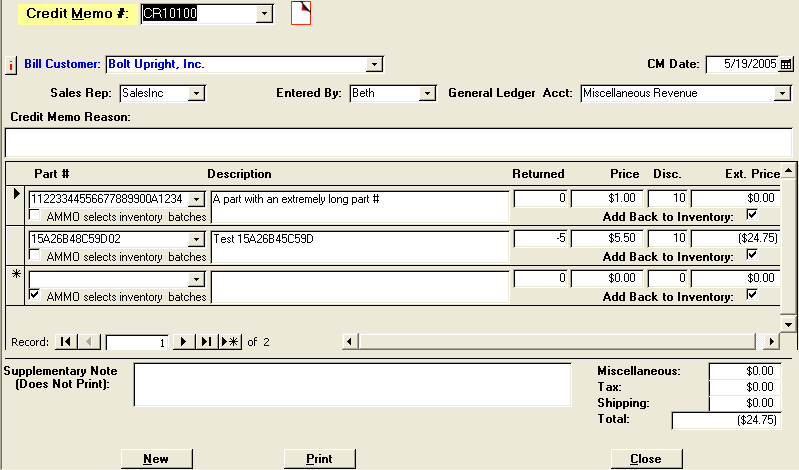This screenshot has height=470, width=799.
Task: Go to first record in navigator
Action: (x=65, y=342)
